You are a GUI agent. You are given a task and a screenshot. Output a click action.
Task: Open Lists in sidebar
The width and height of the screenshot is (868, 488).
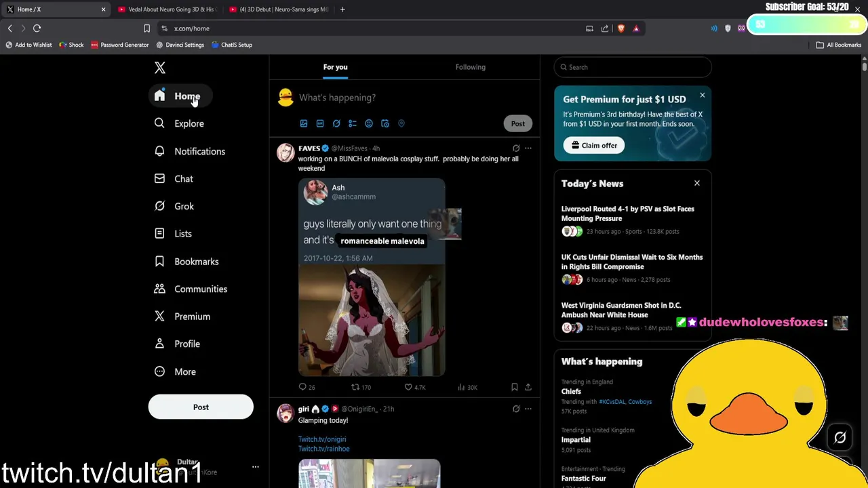(173, 234)
